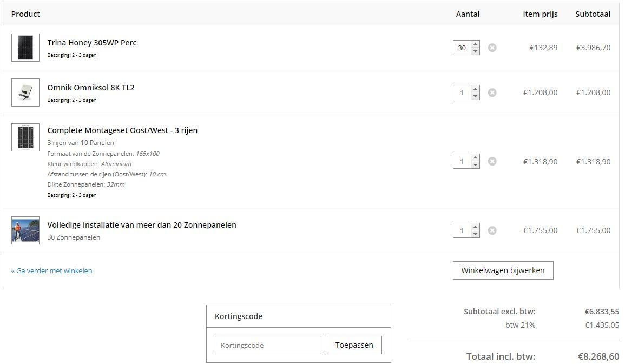View the Complete Montageset product image
625x364 pixels.
[x=25, y=137]
